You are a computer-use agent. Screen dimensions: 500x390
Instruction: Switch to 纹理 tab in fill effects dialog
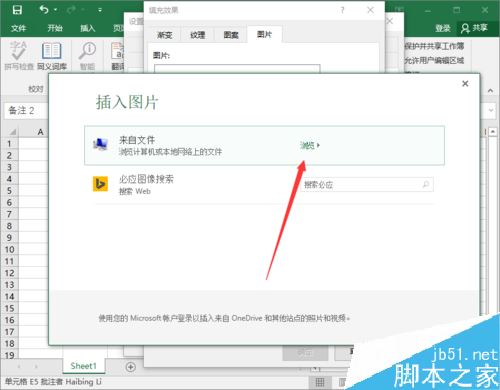[198, 35]
